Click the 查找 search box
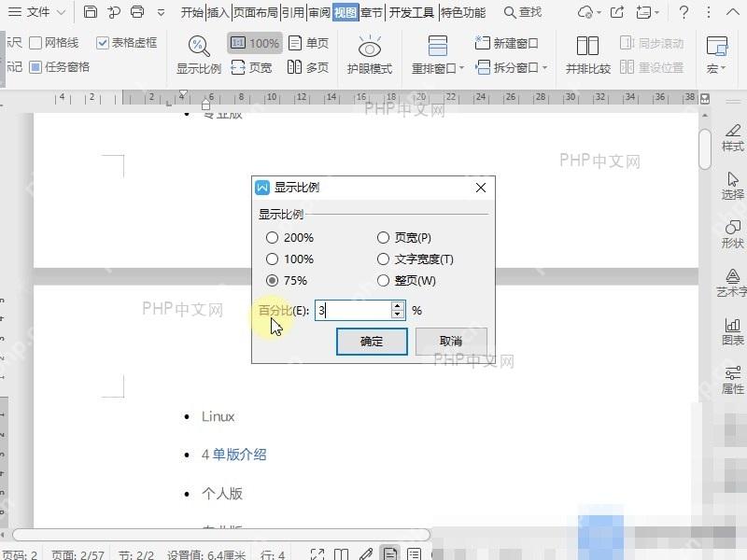747x560 pixels. pyautogui.click(x=523, y=12)
